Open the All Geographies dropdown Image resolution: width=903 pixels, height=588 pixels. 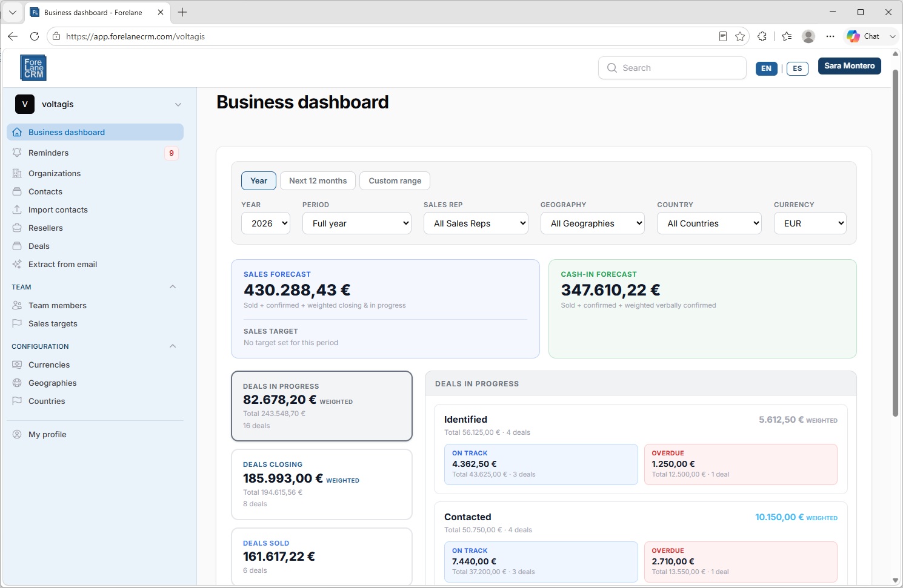point(592,223)
